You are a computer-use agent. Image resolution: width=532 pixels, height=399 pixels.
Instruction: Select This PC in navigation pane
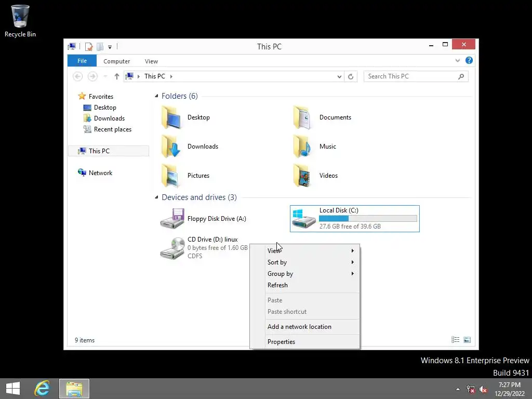pyautogui.click(x=109, y=151)
